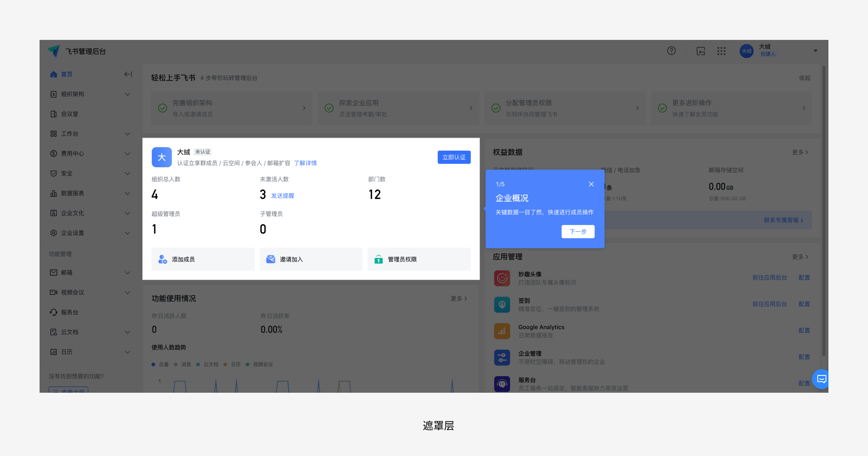Click the help question mark icon

tap(671, 51)
